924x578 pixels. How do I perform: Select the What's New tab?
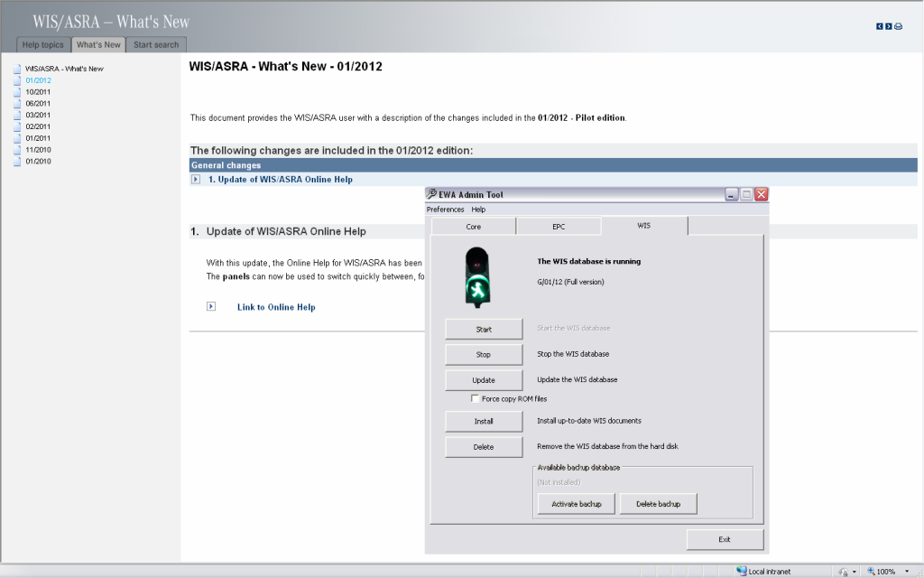(98, 45)
